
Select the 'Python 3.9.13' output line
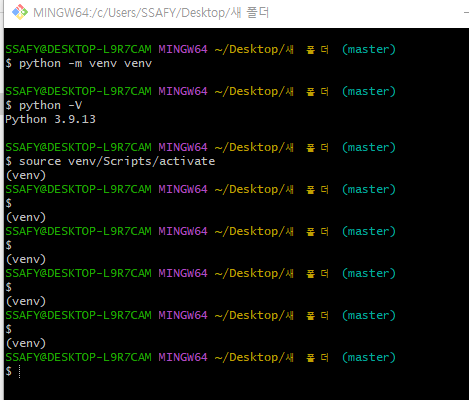coord(50,119)
